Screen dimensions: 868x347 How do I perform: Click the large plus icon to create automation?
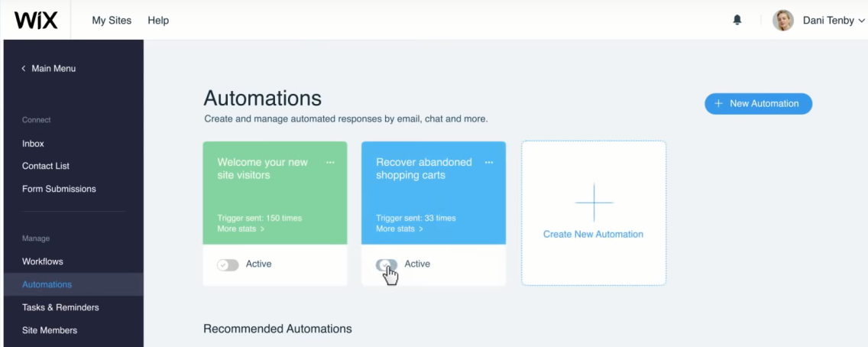(594, 202)
